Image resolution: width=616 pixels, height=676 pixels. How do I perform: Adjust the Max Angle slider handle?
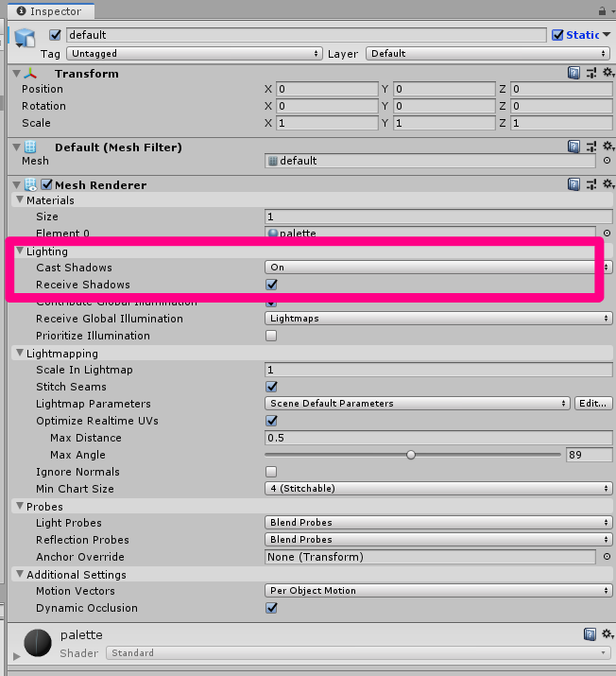411,455
